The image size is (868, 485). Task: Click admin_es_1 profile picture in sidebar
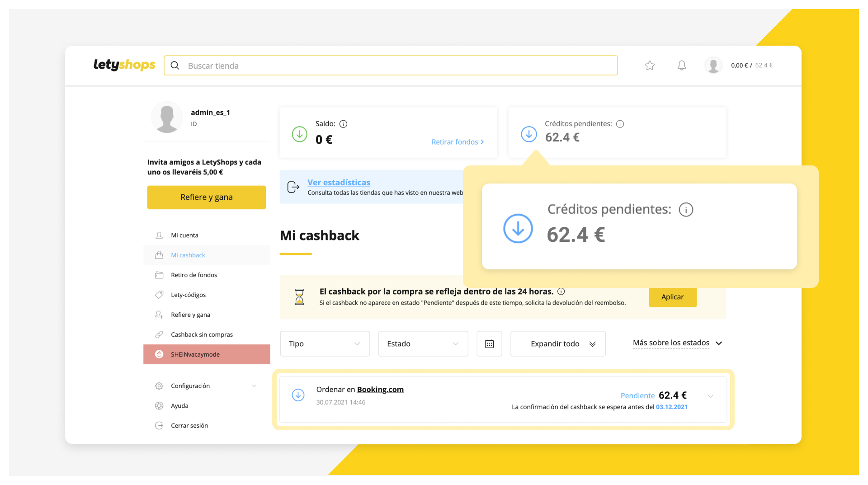[167, 117]
